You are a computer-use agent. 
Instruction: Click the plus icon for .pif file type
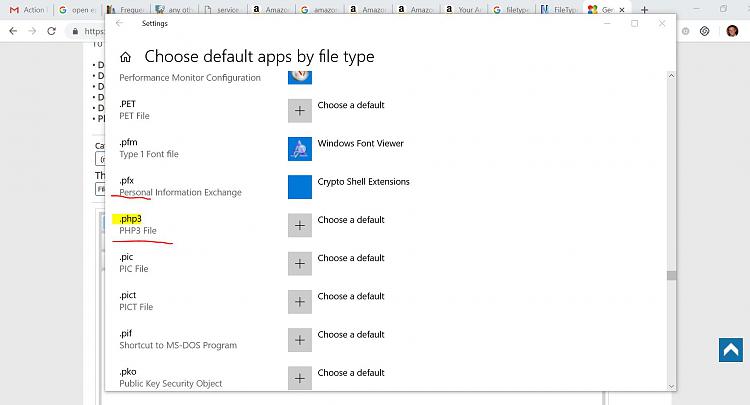click(300, 340)
